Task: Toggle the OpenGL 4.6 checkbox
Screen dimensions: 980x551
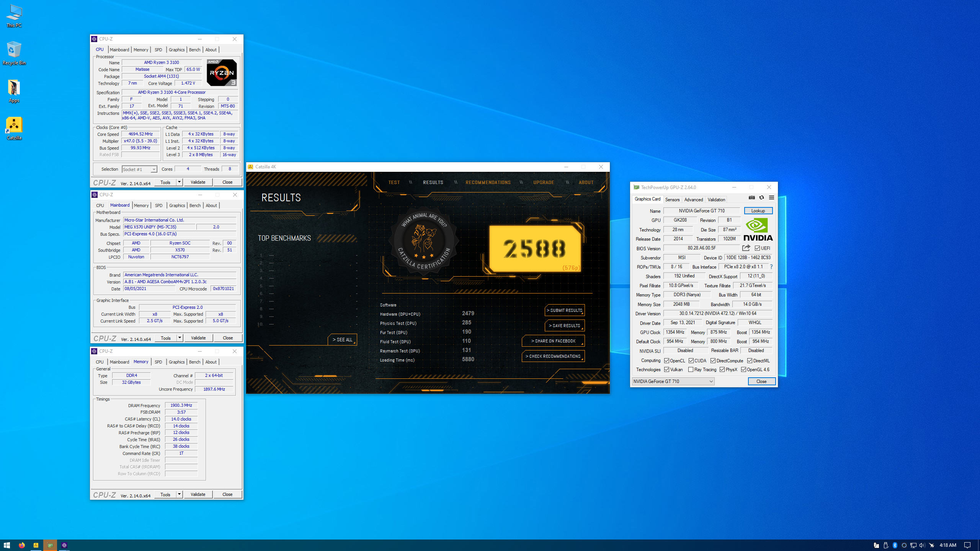Action: [743, 369]
